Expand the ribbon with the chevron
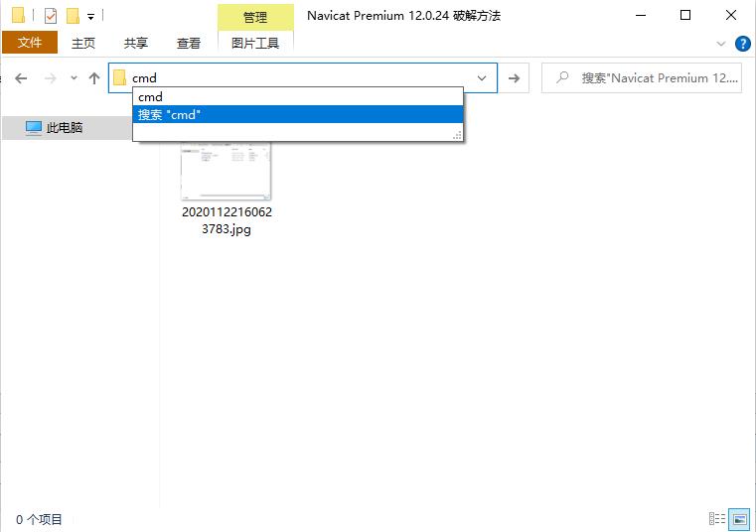Viewport: 756px width, 532px height. 721,44
